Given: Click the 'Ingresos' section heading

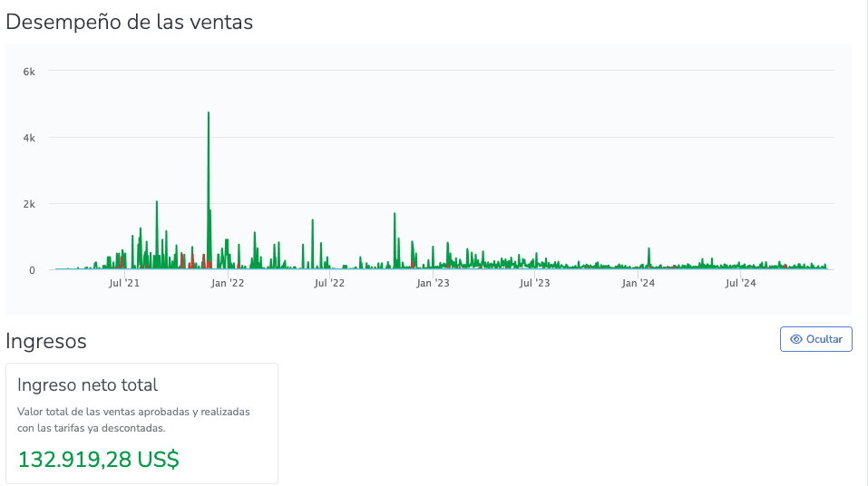Looking at the screenshot, I should coord(46,341).
